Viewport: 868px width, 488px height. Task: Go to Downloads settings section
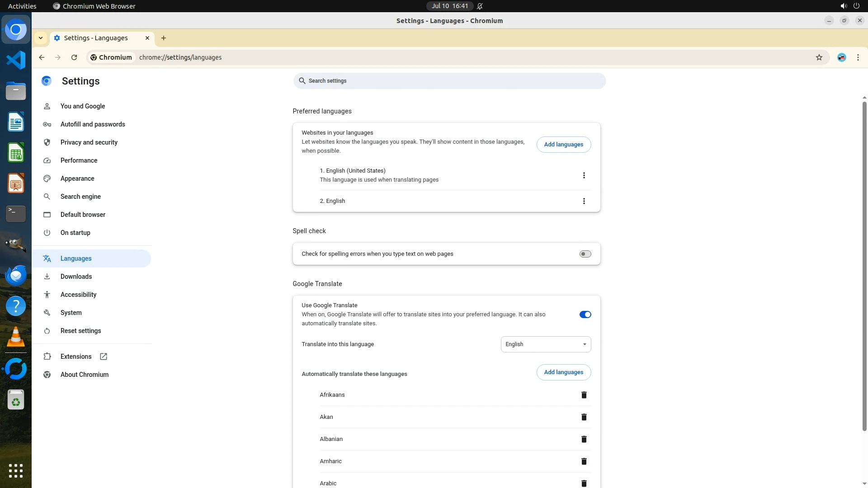(x=76, y=277)
